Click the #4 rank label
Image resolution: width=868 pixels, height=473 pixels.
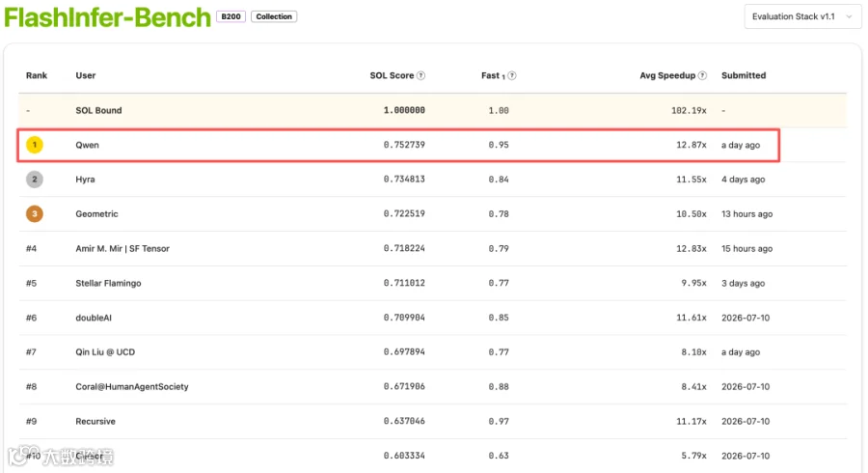click(31, 249)
